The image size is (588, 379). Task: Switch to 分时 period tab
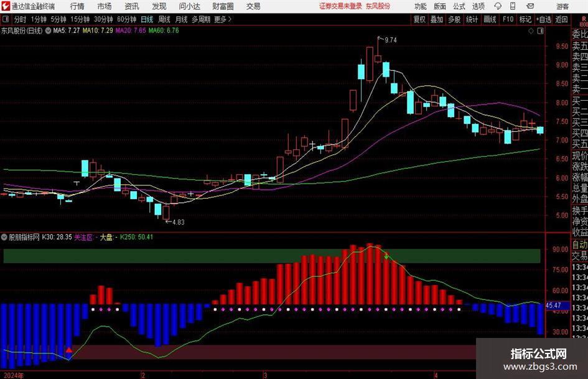(x=20, y=19)
